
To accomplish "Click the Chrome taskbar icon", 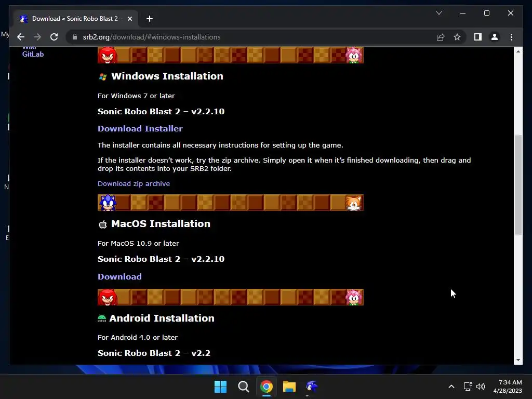I will click(x=267, y=387).
